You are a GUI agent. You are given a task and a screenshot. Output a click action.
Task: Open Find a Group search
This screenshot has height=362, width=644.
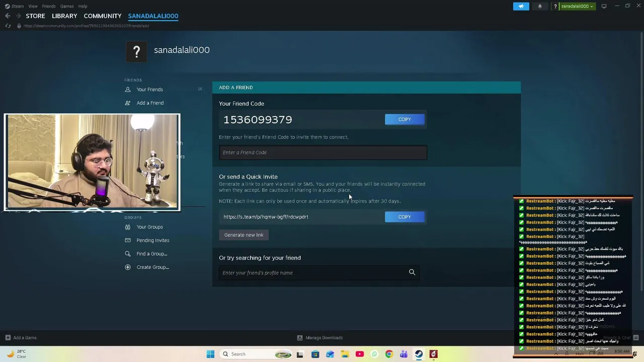click(x=152, y=254)
